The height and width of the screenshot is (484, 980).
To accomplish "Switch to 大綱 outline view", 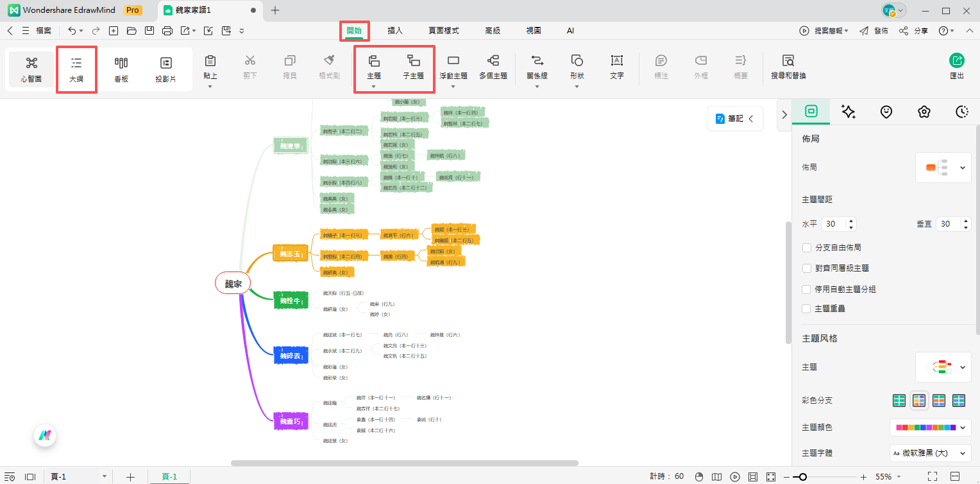I will (x=76, y=67).
